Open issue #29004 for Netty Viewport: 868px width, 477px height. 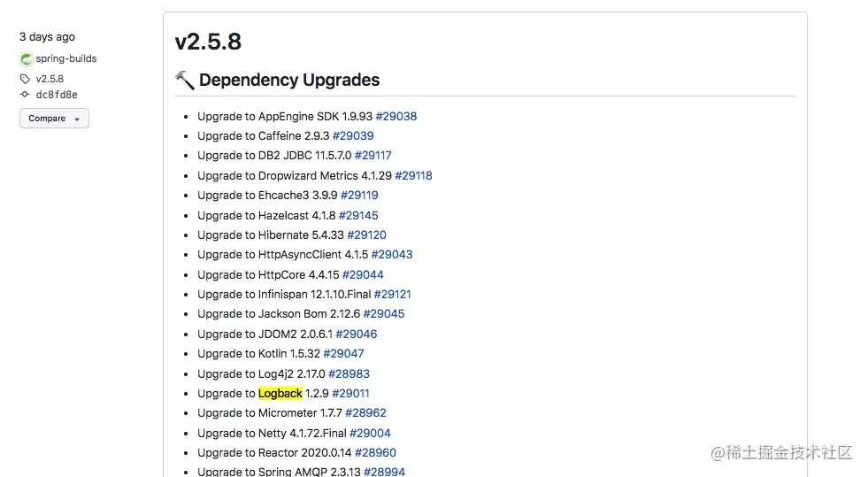coord(371,434)
